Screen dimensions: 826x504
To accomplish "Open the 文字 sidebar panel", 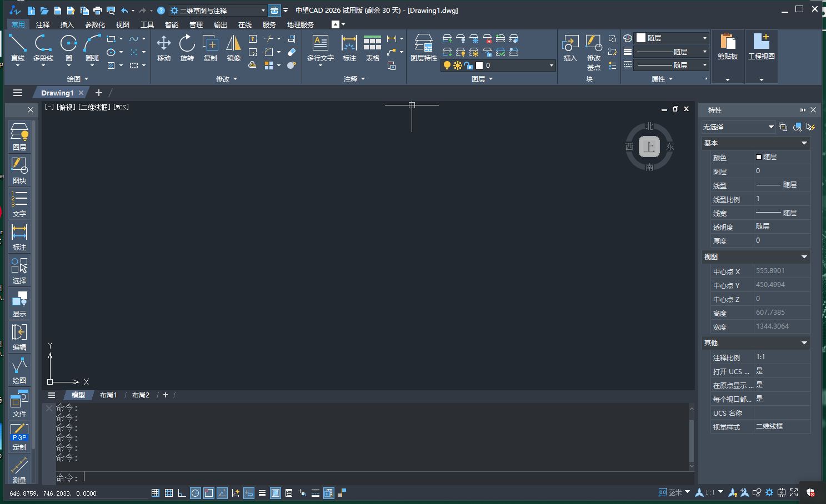I will (19, 203).
